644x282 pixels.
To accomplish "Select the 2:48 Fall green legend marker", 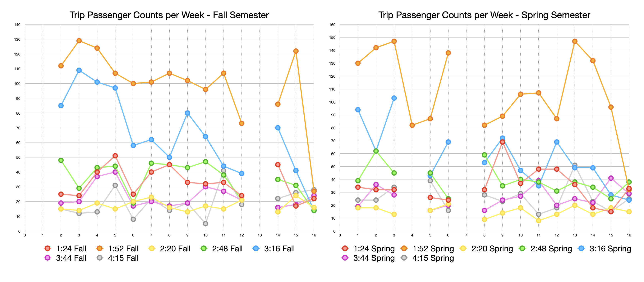I will click(x=204, y=248).
